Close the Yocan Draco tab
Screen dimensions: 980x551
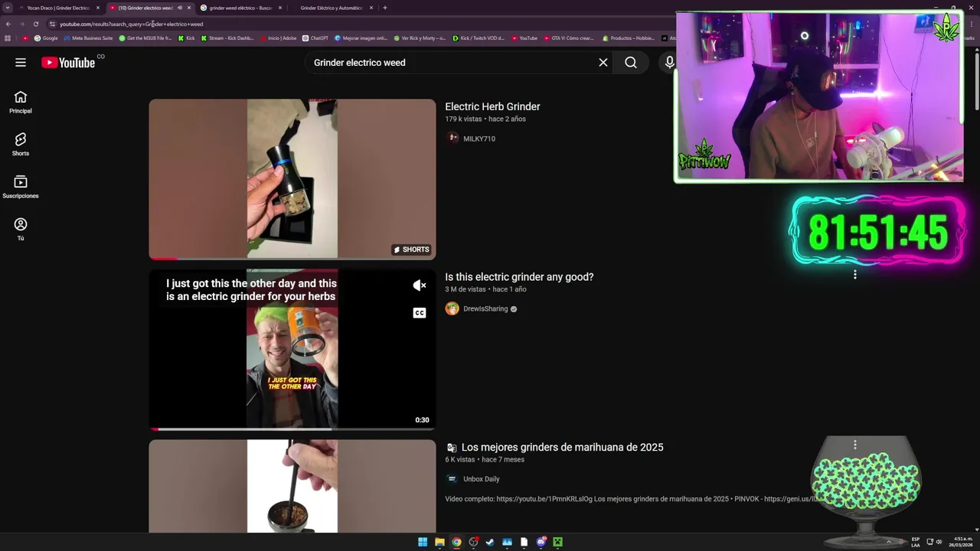(x=98, y=8)
